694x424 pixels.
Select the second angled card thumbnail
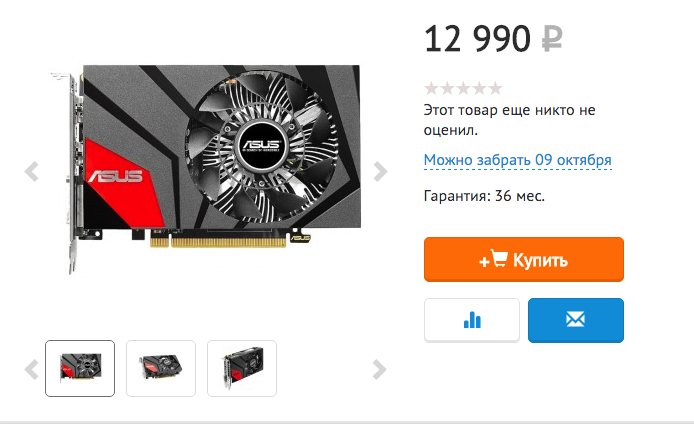(x=161, y=368)
